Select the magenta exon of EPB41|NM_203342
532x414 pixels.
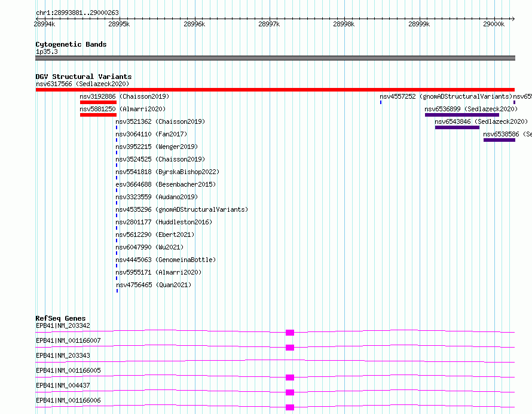(290, 333)
